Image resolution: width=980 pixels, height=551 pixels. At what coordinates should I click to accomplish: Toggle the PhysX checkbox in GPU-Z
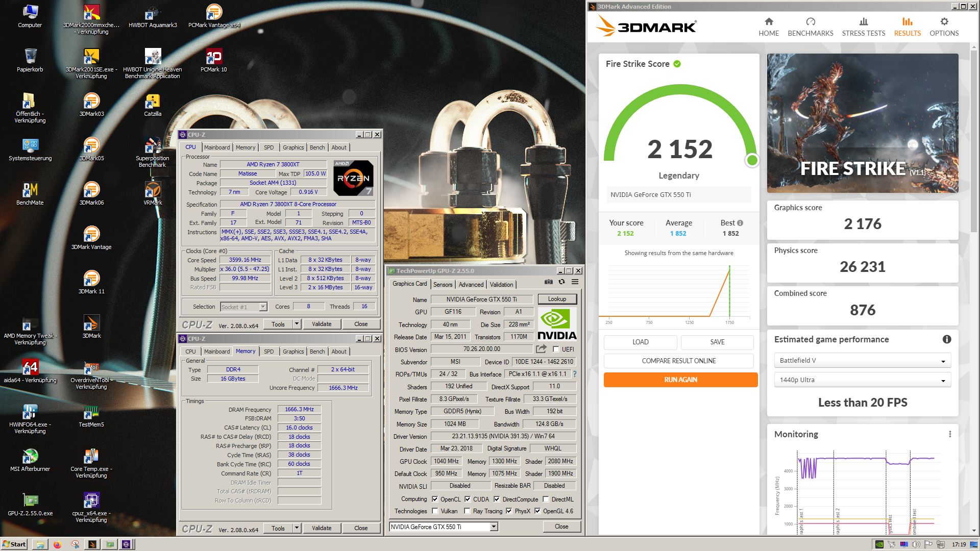click(509, 511)
